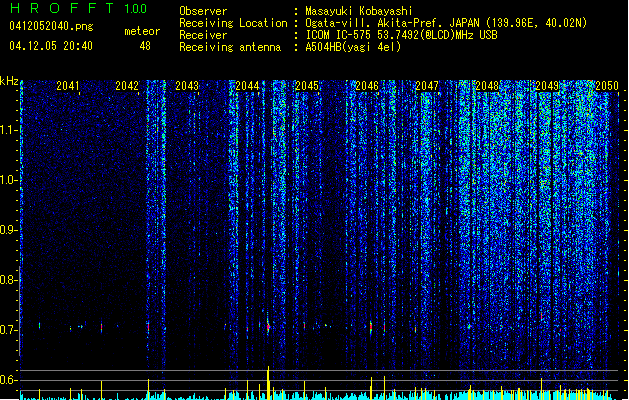This screenshot has height=400, width=629.
Task: Click the meteor count value 48
Action: click(145, 46)
